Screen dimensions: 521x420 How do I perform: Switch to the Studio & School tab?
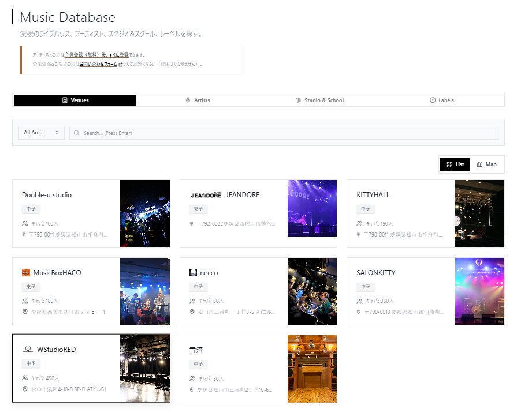pos(319,100)
